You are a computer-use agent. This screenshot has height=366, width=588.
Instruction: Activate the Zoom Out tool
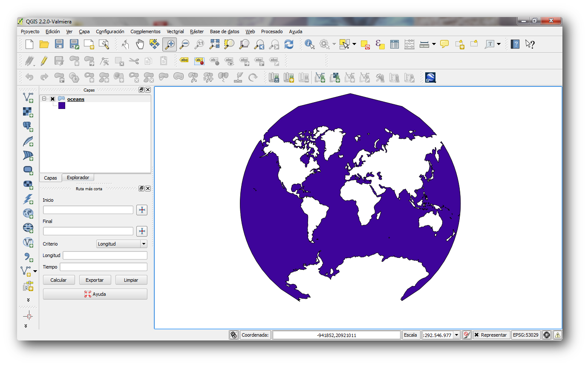pyautogui.click(x=184, y=44)
